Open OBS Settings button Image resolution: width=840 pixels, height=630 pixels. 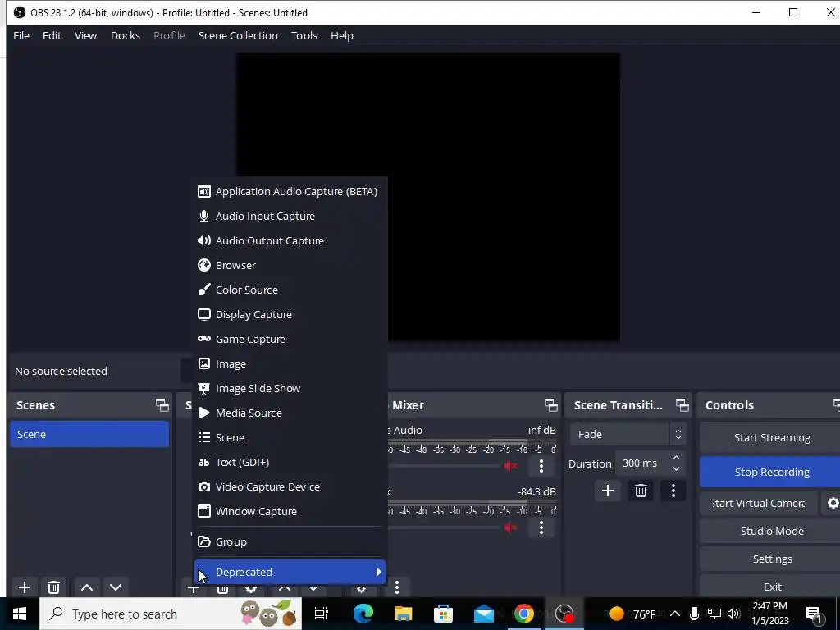[771, 559]
